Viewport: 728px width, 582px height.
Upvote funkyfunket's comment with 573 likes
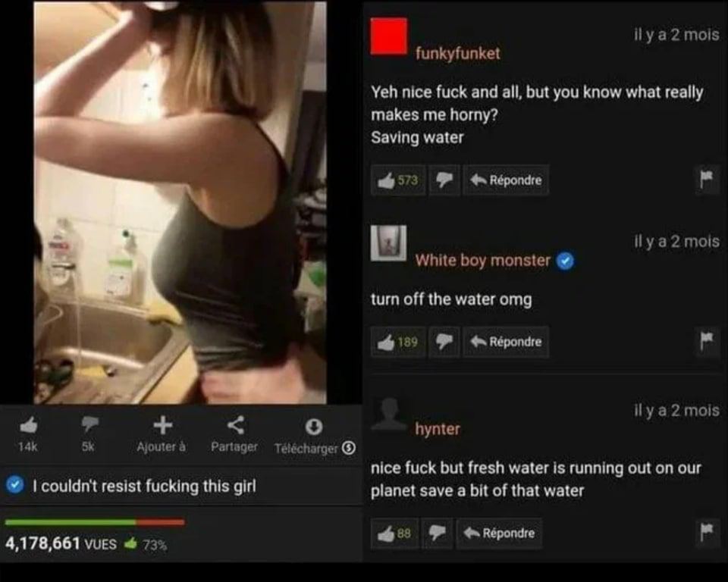[x=398, y=180]
